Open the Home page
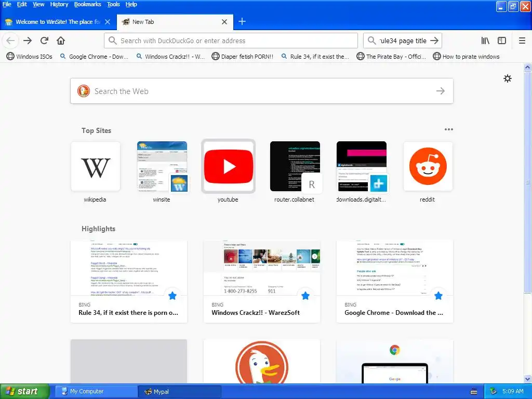532x399 pixels. (x=61, y=41)
